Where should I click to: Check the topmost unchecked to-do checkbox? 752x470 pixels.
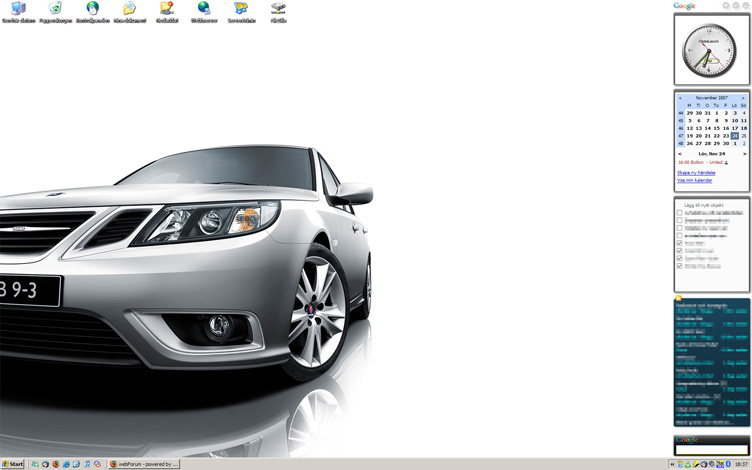pos(680,212)
